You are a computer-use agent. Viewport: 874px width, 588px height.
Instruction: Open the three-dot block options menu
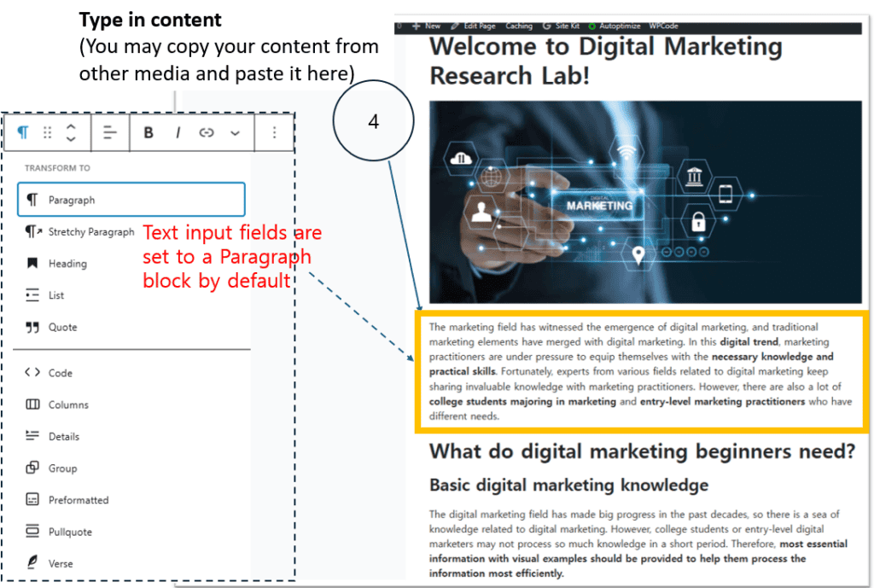click(274, 132)
